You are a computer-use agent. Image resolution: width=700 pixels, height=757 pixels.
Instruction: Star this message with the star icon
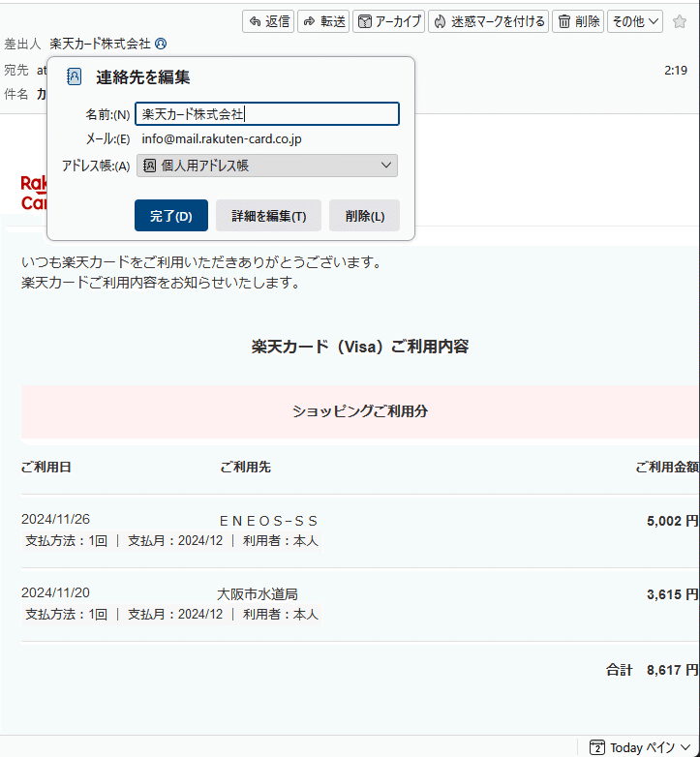680,21
